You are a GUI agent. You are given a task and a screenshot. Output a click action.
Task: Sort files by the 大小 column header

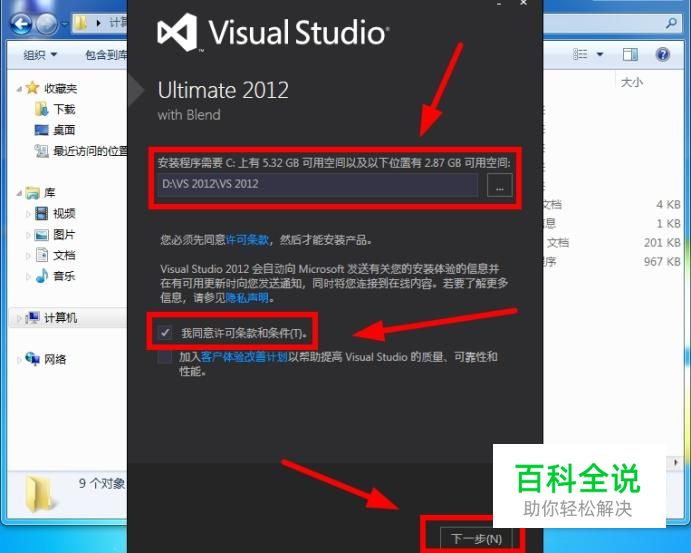click(632, 82)
